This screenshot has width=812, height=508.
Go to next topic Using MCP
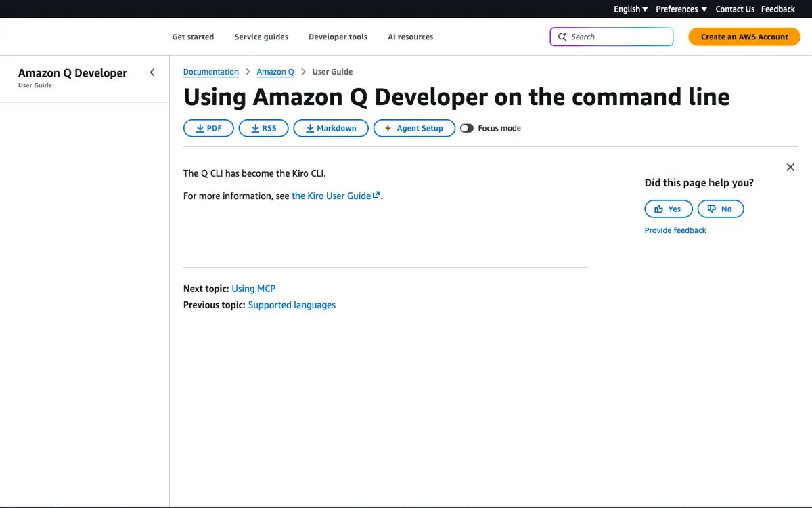click(254, 289)
